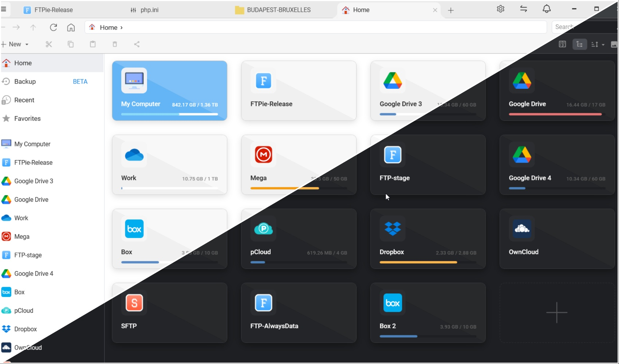619x364 pixels.
Task: Open a new tab with plus button
Action: tap(451, 10)
